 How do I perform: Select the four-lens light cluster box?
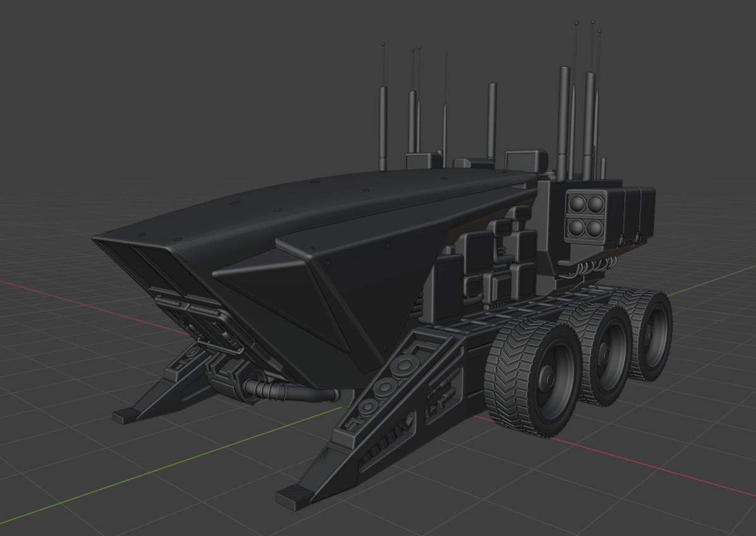(x=585, y=215)
